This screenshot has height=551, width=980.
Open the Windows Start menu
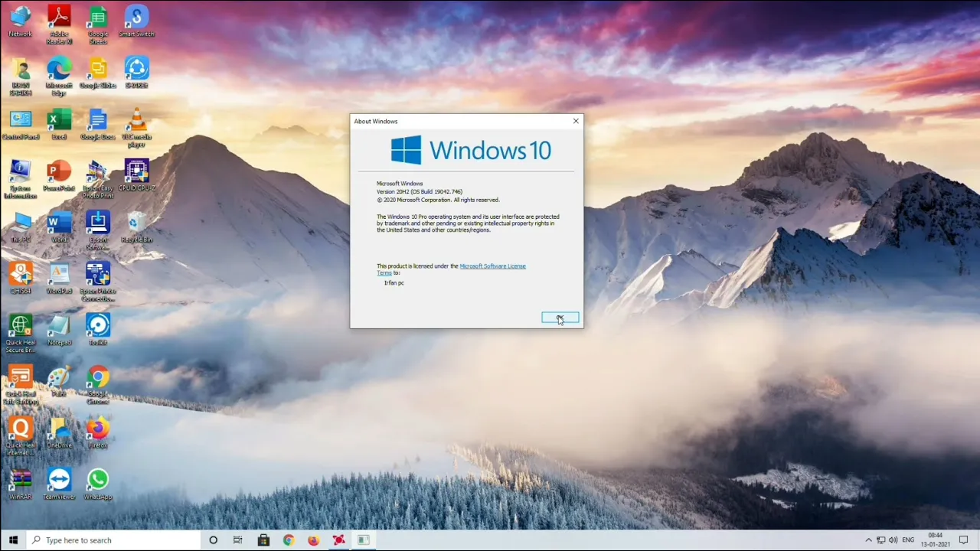pos(13,540)
